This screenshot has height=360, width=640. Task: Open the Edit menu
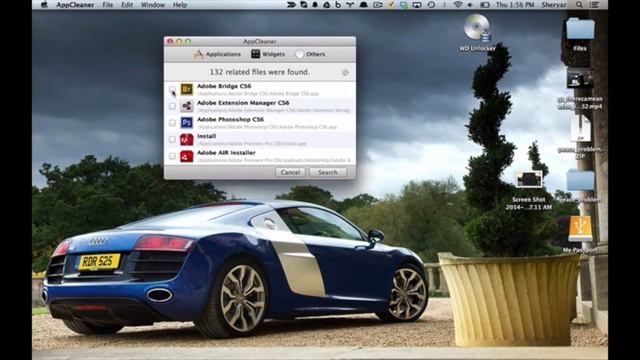pos(127,5)
